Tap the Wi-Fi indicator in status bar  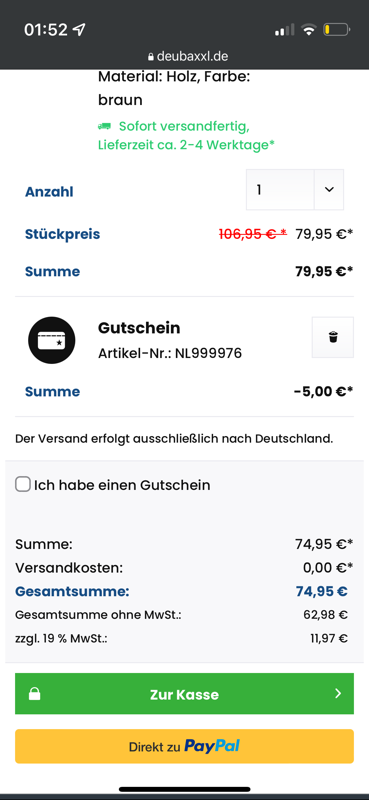tap(308, 30)
